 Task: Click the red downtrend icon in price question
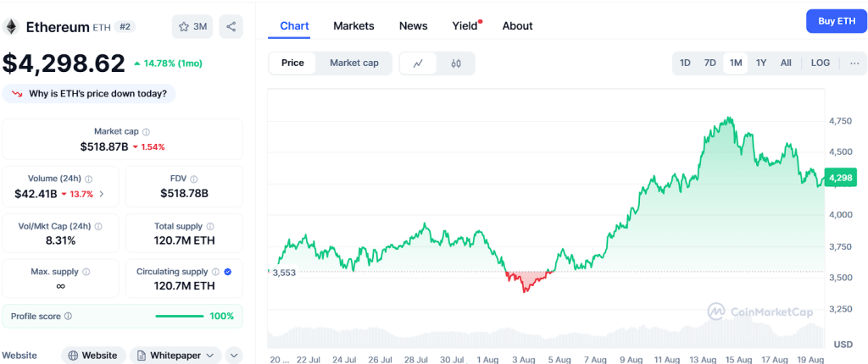(x=19, y=94)
